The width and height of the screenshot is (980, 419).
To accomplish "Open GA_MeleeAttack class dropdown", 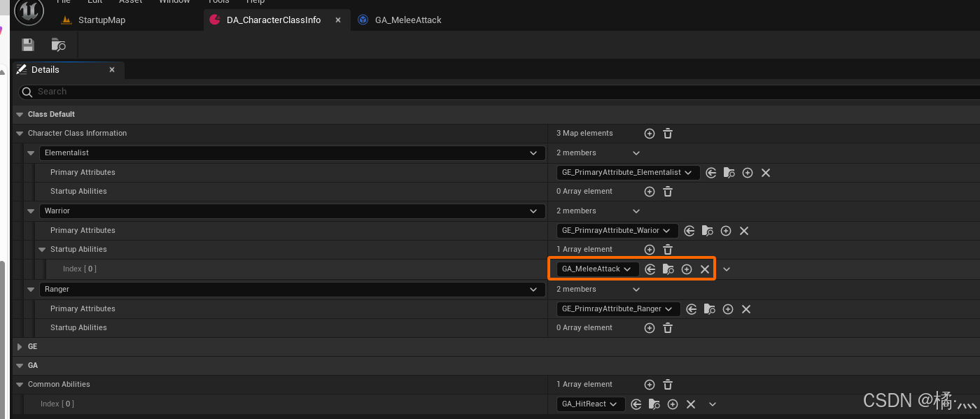I will point(598,269).
